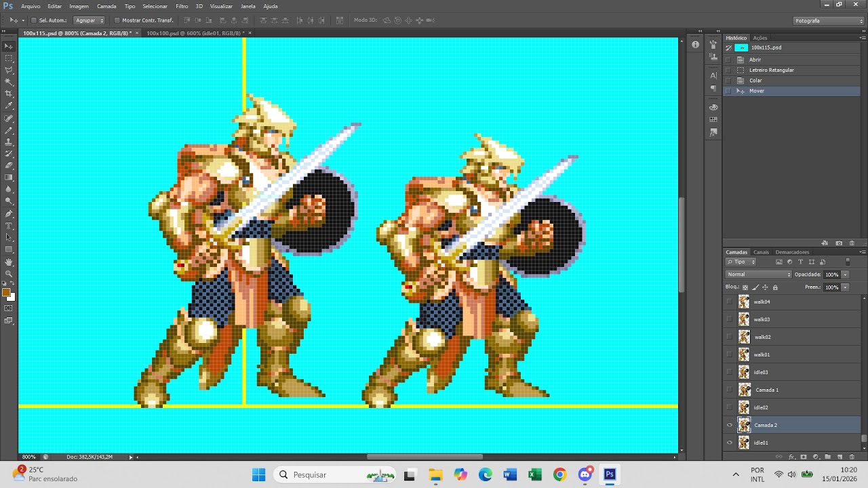
Task: Enable Mostrar Contr. Transf. checkbox
Action: tap(117, 20)
